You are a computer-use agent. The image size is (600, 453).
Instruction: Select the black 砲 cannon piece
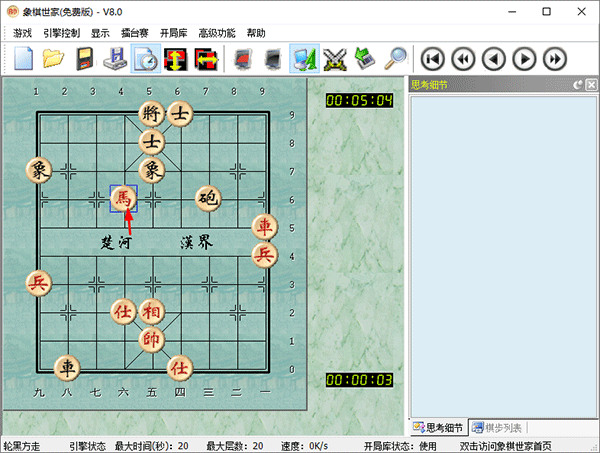[208, 199]
